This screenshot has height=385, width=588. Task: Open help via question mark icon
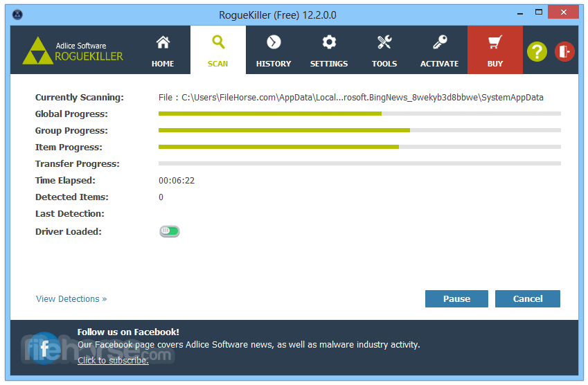(537, 51)
